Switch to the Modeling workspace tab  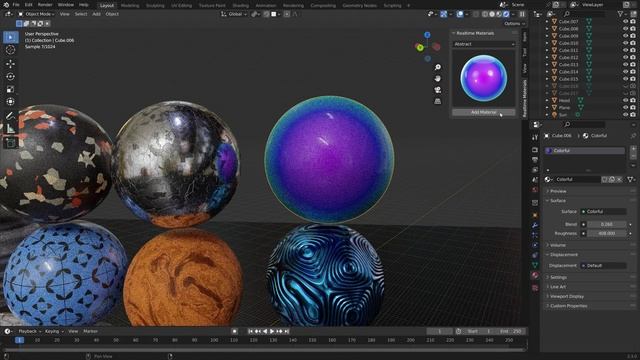[x=130, y=5]
